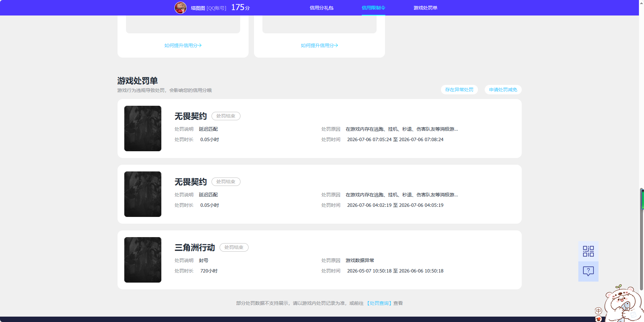The width and height of the screenshot is (644, 322).
Task: Click the page vertical scrollbar thumb
Action: (x=642, y=239)
